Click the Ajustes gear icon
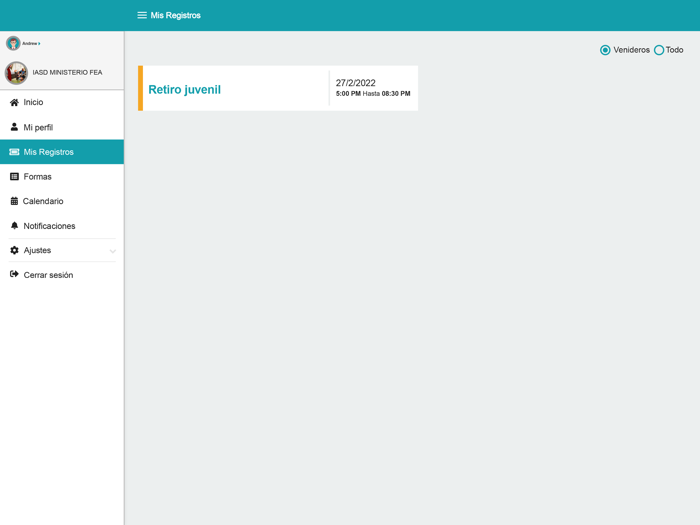This screenshot has height=525, width=700. point(14,250)
